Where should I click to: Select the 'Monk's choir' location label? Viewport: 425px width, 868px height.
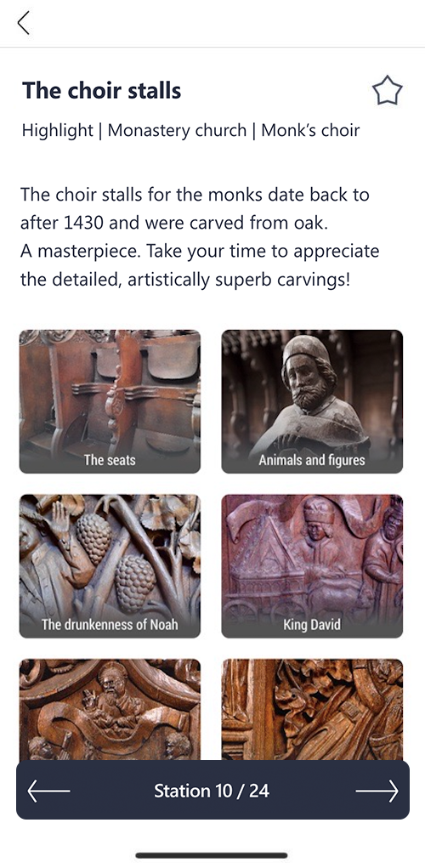pyautogui.click(x=310, y=130)
